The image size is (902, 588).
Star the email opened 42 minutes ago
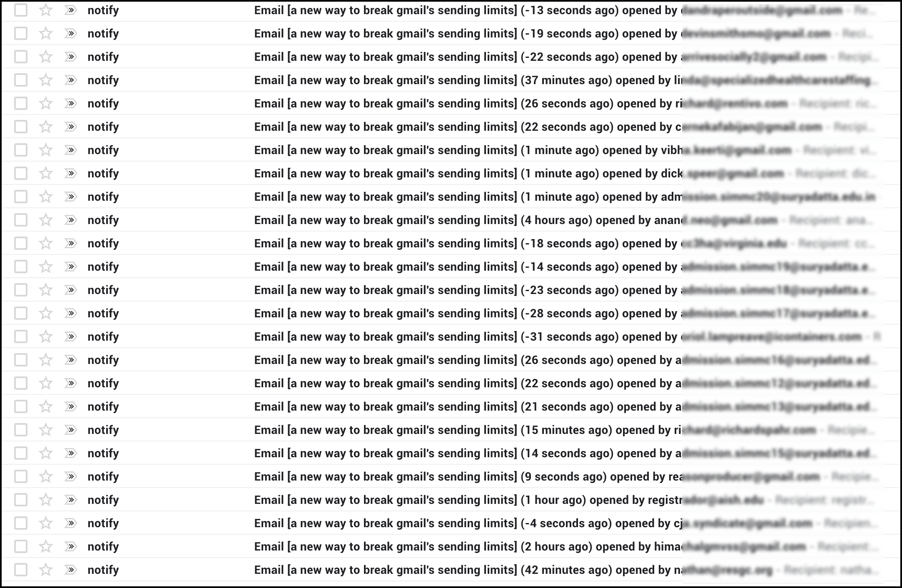(x=45, y=570)
